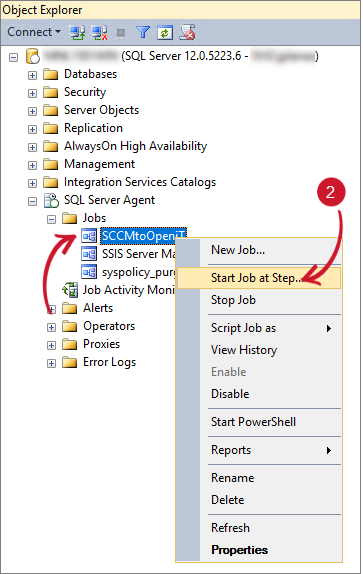
Task: Click the syspolicy_purge job icon
Action: 89,272
